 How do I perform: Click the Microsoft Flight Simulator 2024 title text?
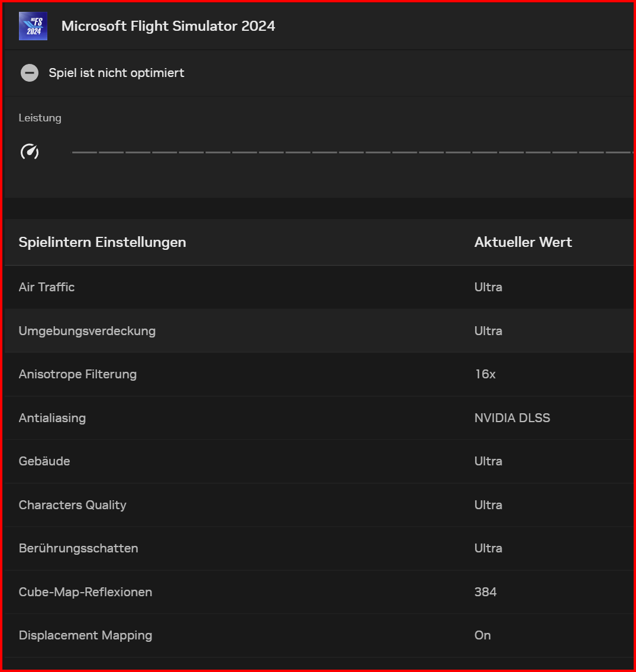pos(168,26)
